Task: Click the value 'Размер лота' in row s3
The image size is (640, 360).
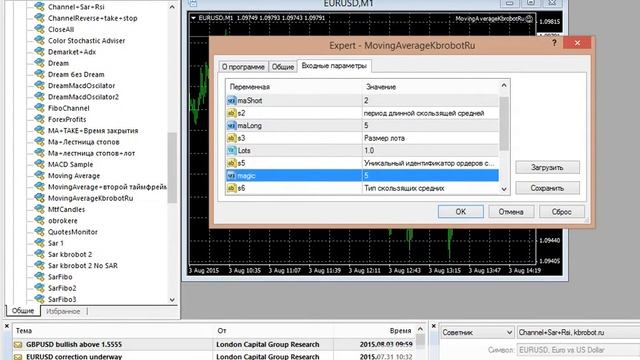Action: (384, 138)
